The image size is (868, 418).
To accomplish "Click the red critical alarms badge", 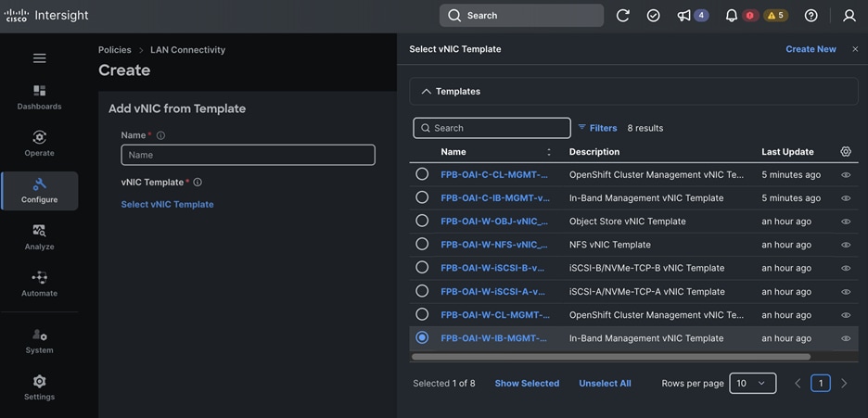I will [x=750, y=16].
